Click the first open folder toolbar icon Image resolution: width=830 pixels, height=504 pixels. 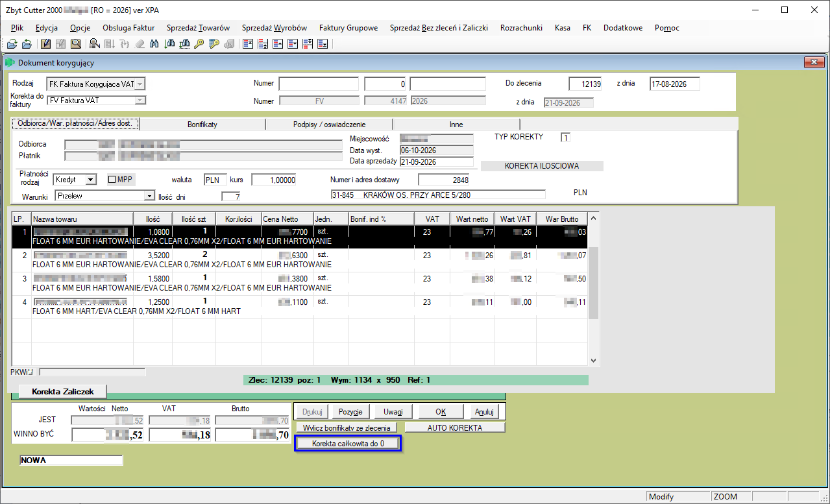coord(12,43)
